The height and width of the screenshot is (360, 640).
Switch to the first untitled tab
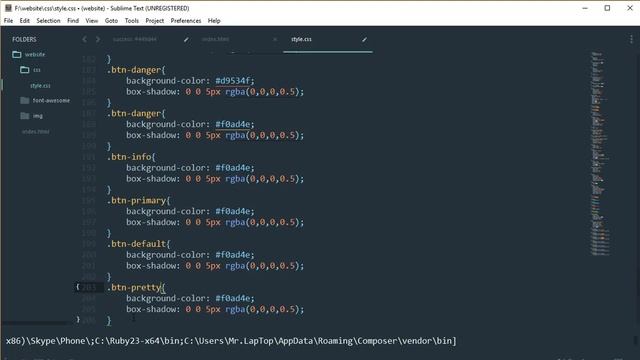click(135, 39)
